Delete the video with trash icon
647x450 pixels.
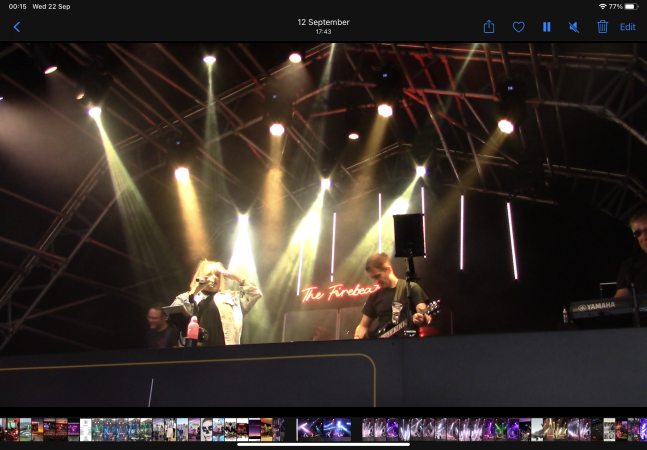[602, 27]
